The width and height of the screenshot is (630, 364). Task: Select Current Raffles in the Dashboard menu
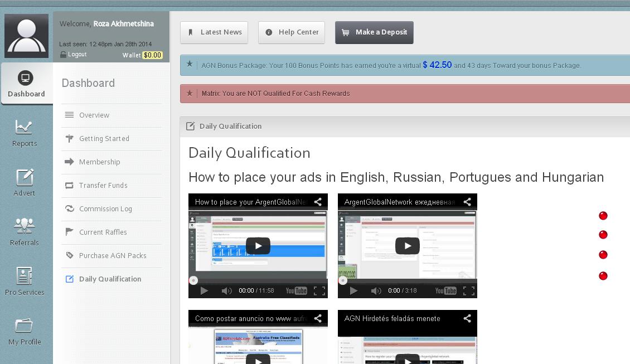(112, 232)
